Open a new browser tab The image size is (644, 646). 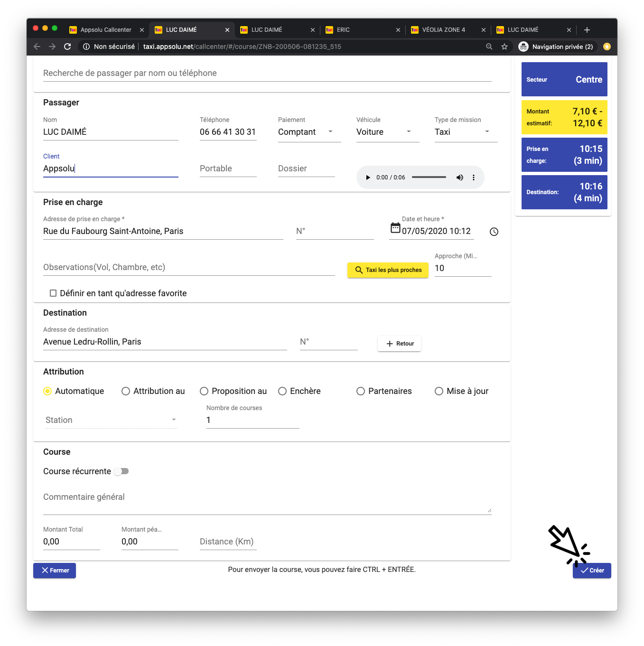click(587, 30)
